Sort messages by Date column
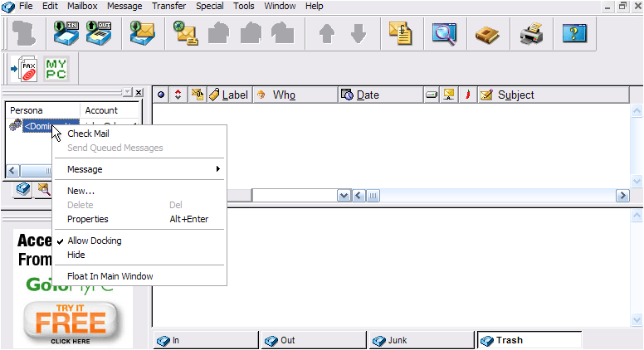Viewport: 644px width, 350px height. pyautogui.click(x=381, y=95)
